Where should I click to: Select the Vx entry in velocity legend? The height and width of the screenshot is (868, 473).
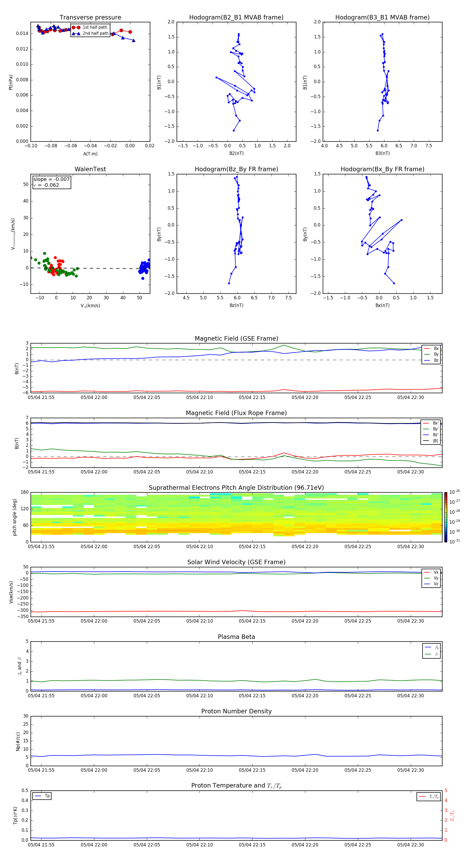pos(431,572)
